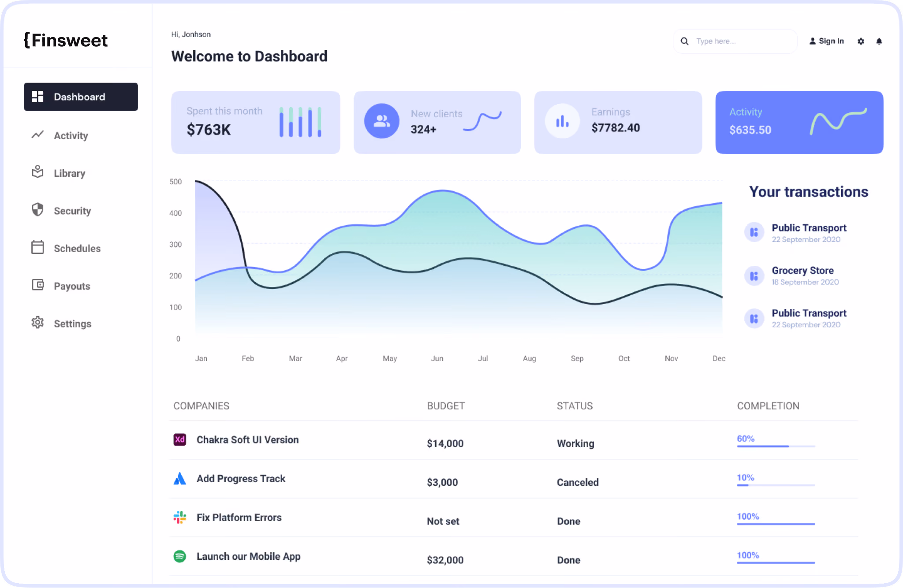This screenshot has height=588, width=903.
Task: Click first Public Transport transaction icon
Action: pos(754,232)
